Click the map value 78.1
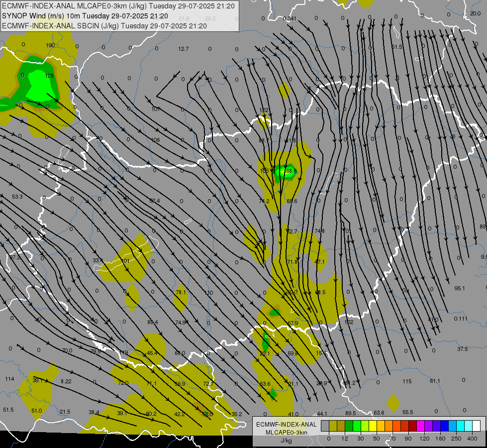The image size is (487, 448). pos(181,292)
